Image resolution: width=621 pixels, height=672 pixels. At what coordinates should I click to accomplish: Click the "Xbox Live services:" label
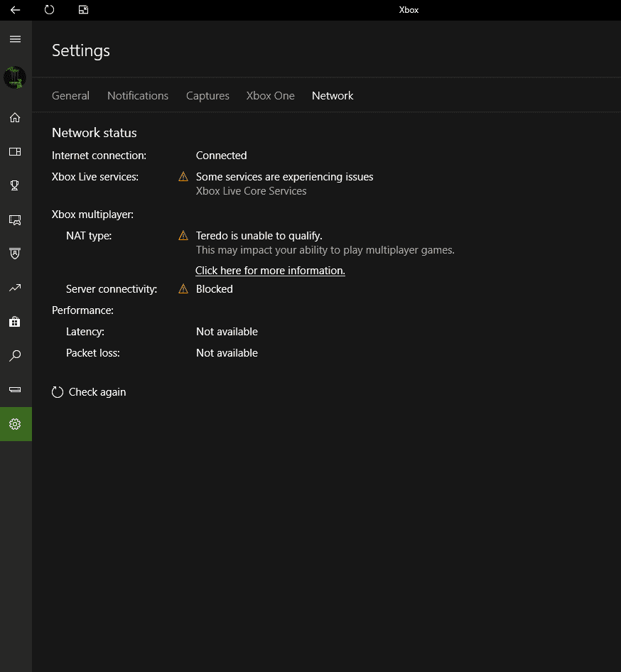(x=95, y=177)
